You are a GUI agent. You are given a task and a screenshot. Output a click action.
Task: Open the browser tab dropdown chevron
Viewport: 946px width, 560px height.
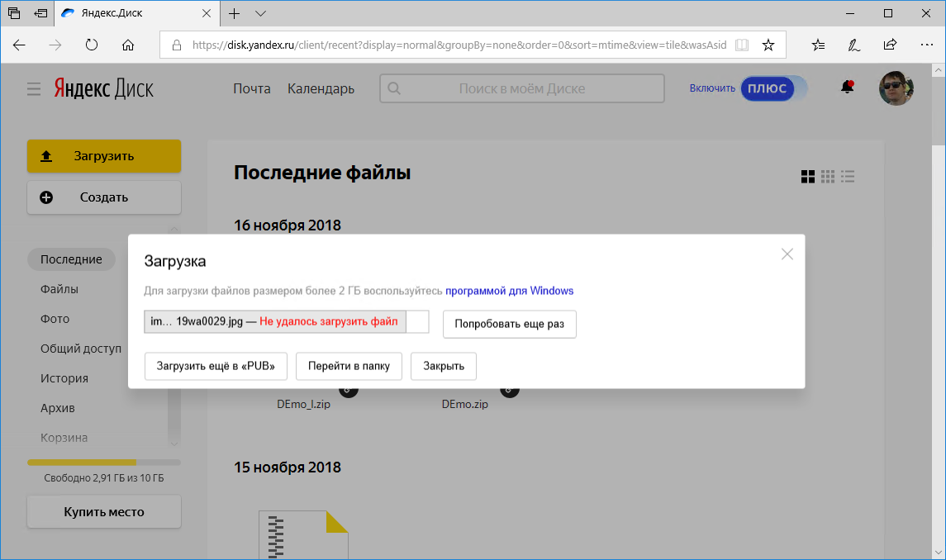[x=260, y=13]
